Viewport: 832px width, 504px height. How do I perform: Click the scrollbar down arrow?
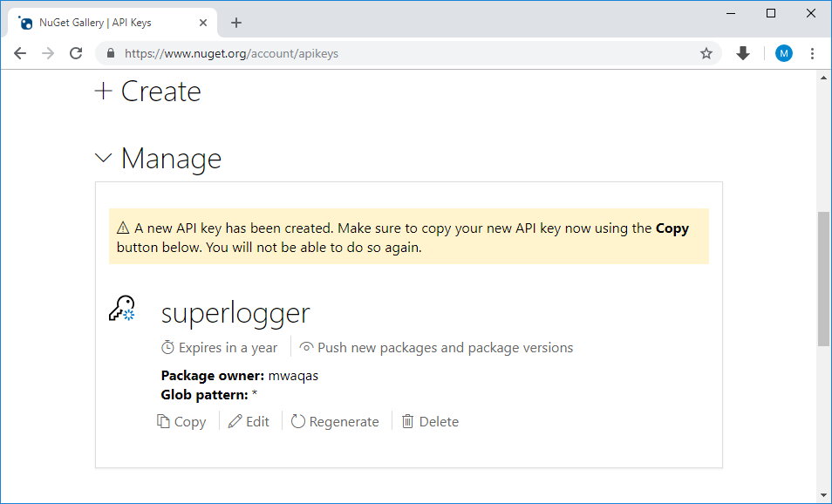(x=823, y=495)
